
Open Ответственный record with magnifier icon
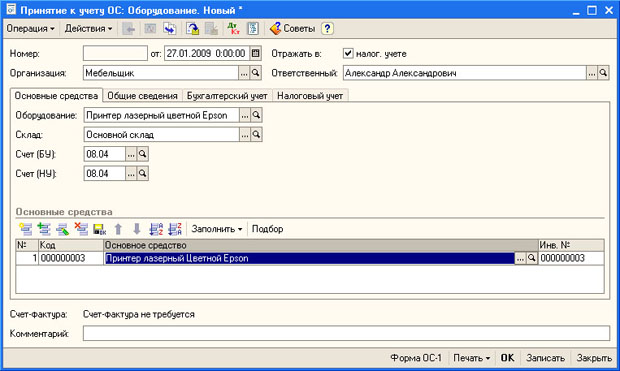603,73
